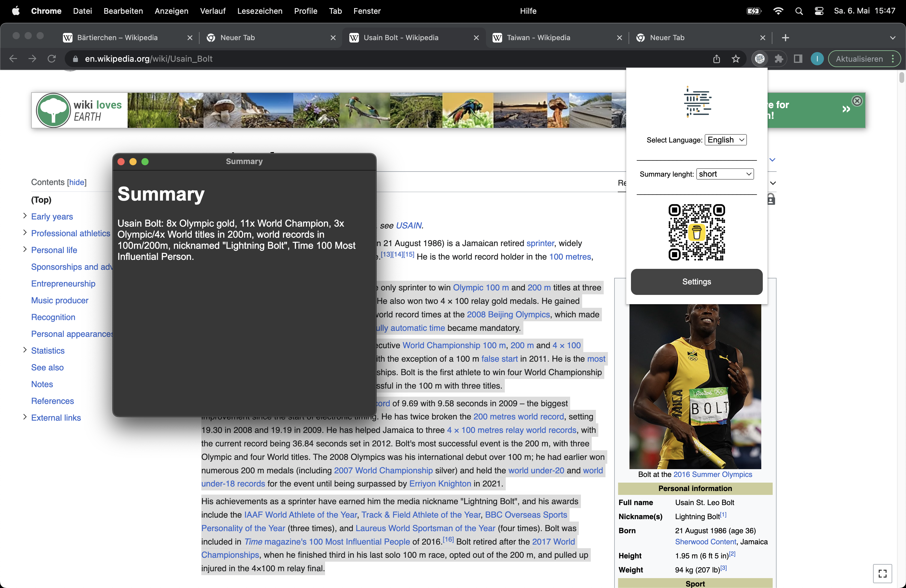Expand the Professional athletics section
Image resolution: width=906 pixels, height=588 pixels.
click(25, 233)
